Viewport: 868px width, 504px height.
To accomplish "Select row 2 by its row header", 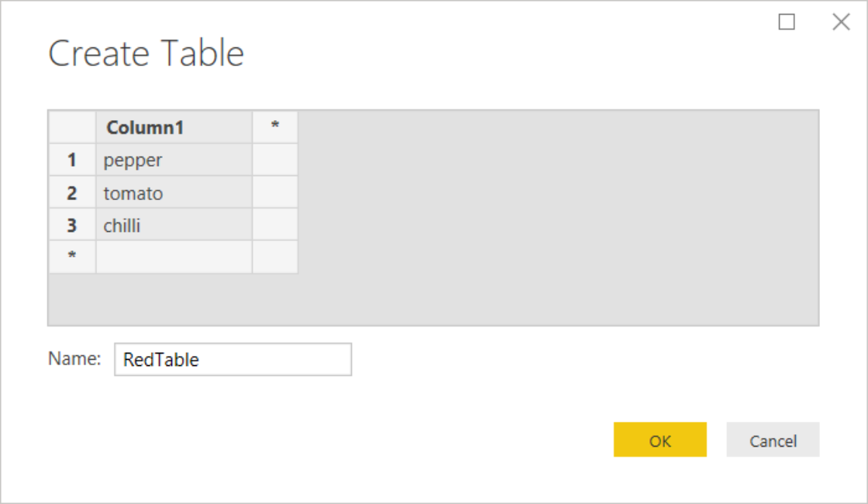I will (x=72, y=193).
